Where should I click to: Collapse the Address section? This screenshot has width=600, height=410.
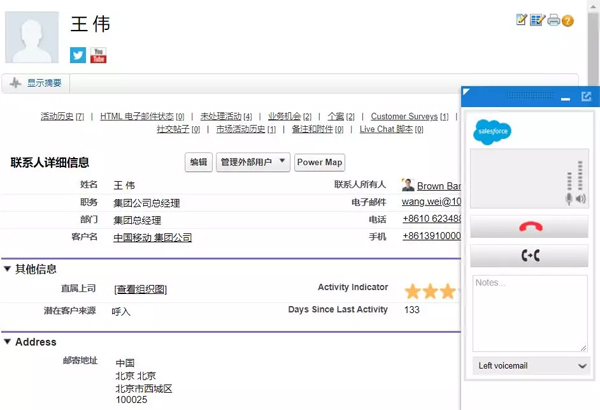pos(8,342)
